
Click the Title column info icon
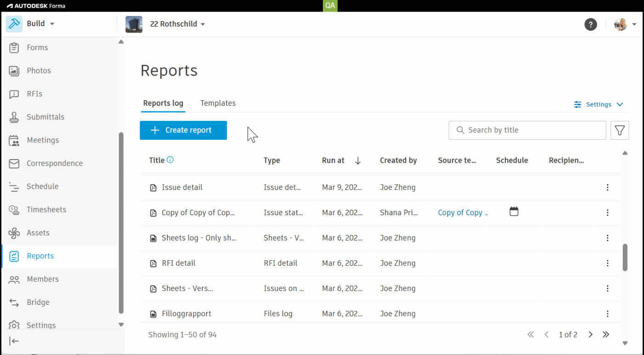[170, 160]
